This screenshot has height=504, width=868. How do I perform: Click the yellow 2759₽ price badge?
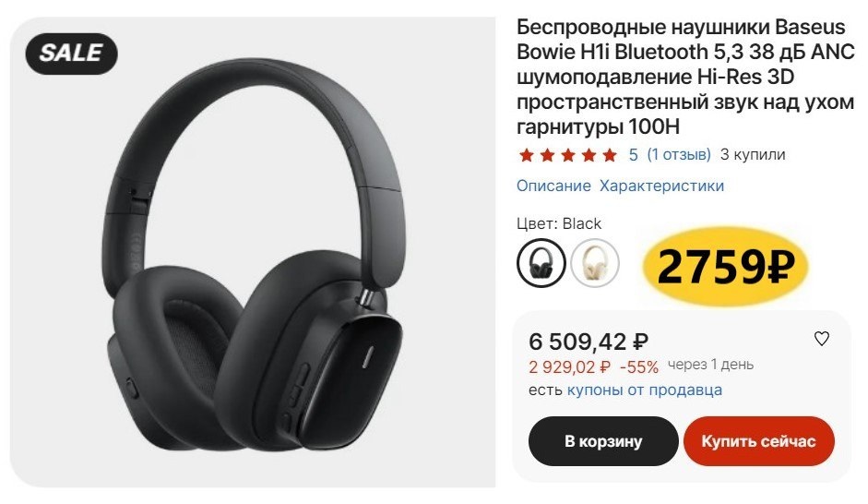click(x=725, y=267)
